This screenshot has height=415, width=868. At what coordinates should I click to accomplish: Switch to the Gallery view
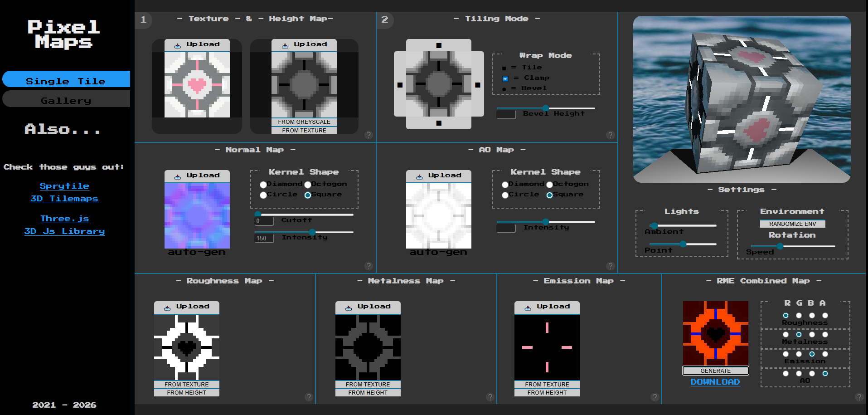pos(66,100)
